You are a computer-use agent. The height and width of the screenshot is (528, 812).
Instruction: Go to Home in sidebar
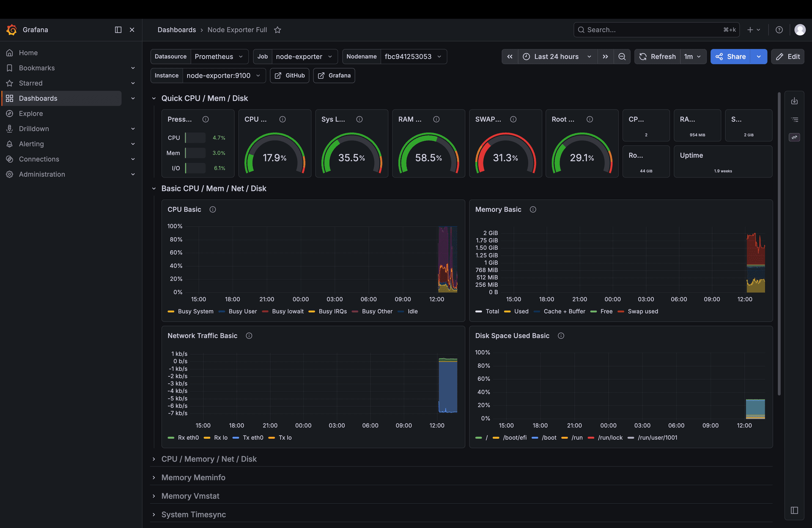tap(28, 53)
